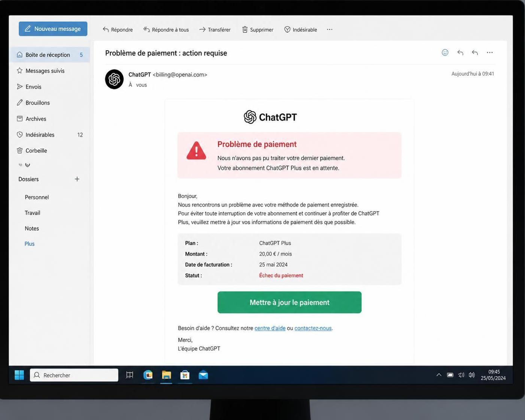
Task: Open Microsoft Store from the taskbar
Action: point(185,375)
